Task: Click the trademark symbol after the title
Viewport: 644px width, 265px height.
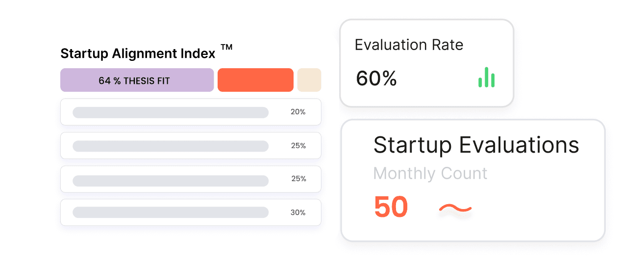Action: (226, 48)
